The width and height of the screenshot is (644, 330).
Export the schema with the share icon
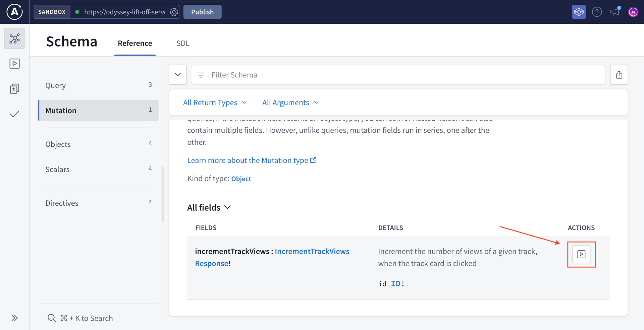click(x=620, y=74)
